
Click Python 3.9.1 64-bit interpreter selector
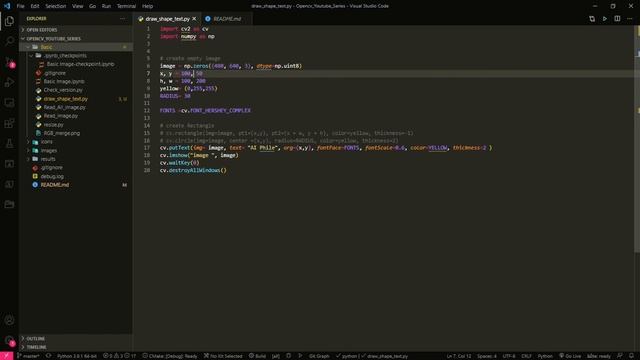click(x=77, y=356)
